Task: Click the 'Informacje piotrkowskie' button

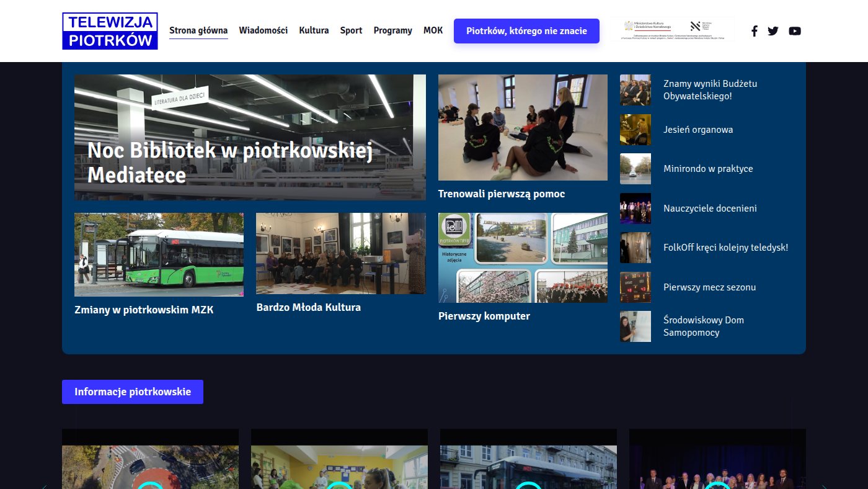Action: [x=133, y=392]
